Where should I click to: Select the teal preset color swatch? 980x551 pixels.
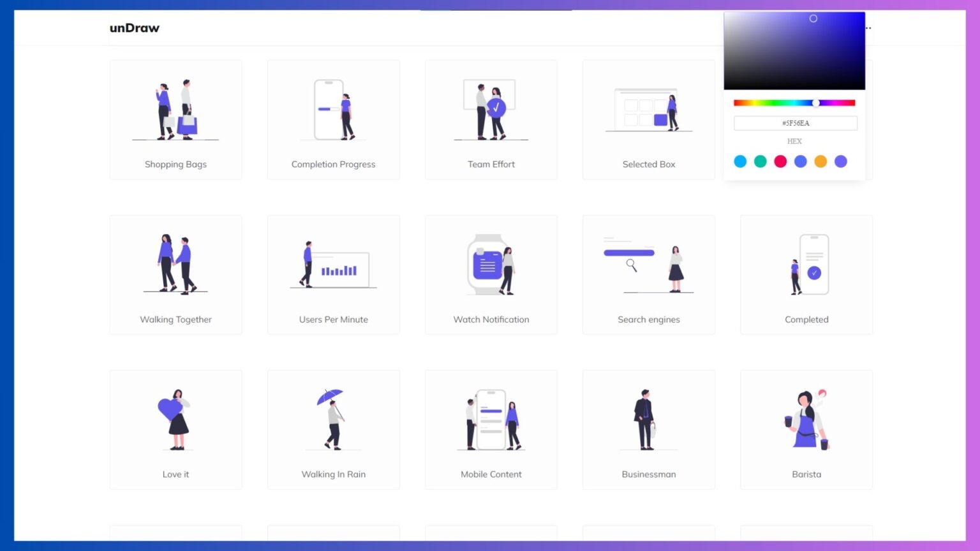[x=760, y=161]
